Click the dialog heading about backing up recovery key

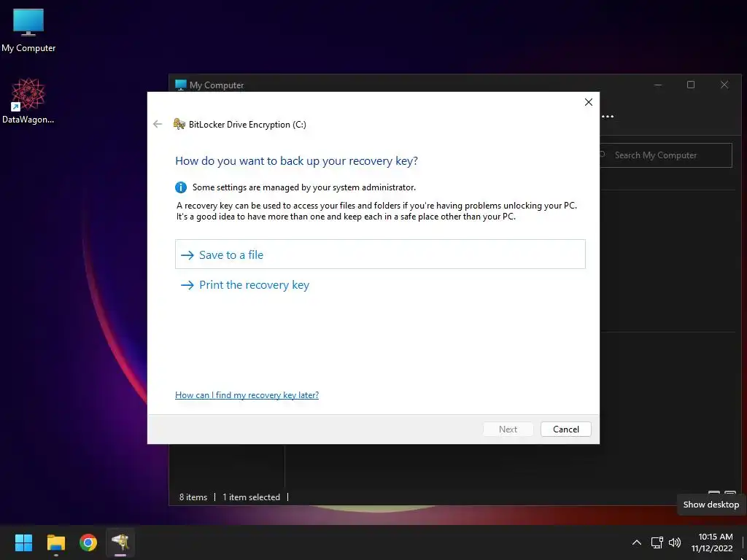296,161
